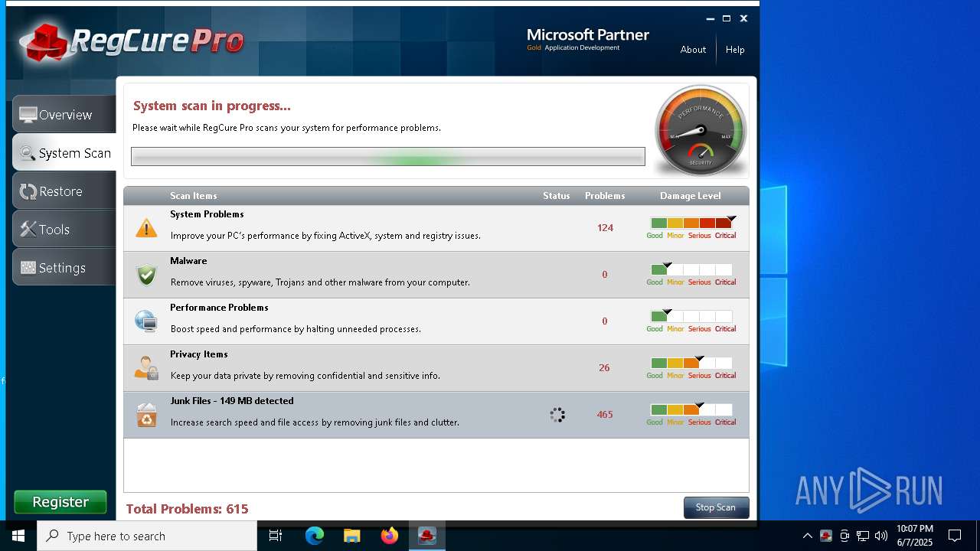This screenshot has height=551, width=980.
Task: Click the Privacy Items damage level meter
Action: coord(691,368)
